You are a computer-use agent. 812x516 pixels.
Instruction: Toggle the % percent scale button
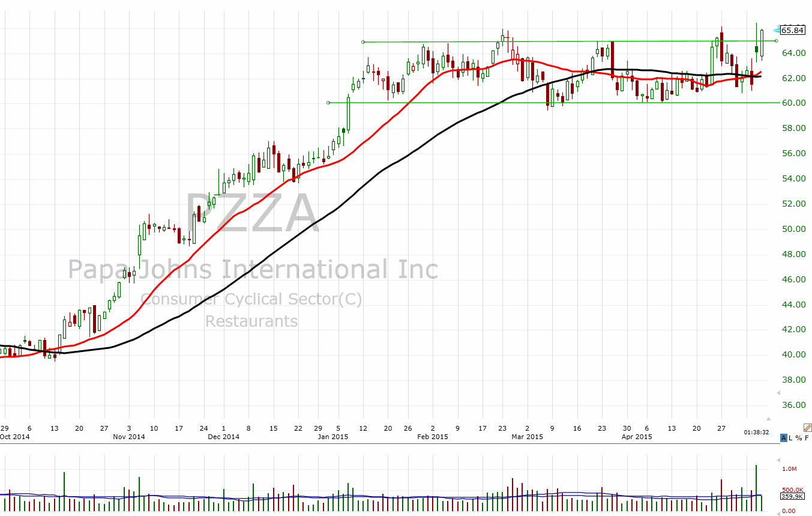point(799,438)
